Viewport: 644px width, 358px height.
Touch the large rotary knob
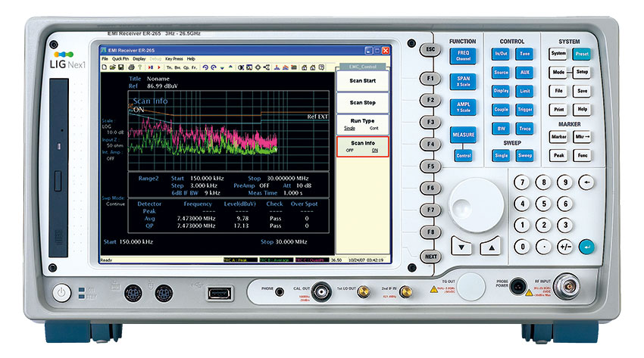[476, 205]
